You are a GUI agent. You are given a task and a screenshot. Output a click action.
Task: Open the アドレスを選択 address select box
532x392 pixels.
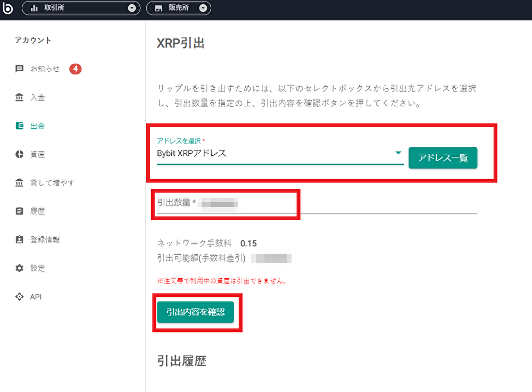pos(280,153)
